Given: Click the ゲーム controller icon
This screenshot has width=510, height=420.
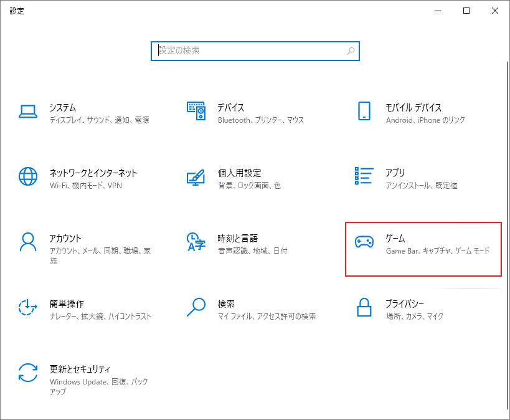Looking at the screenshot, I should tap(364, 242).
